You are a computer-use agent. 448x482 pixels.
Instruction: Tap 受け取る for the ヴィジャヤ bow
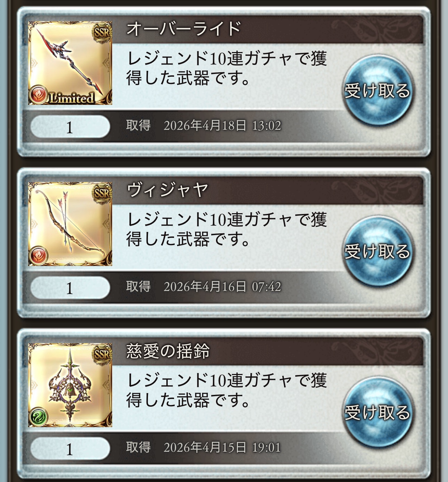pyautogui.click(x=377, y=251)
